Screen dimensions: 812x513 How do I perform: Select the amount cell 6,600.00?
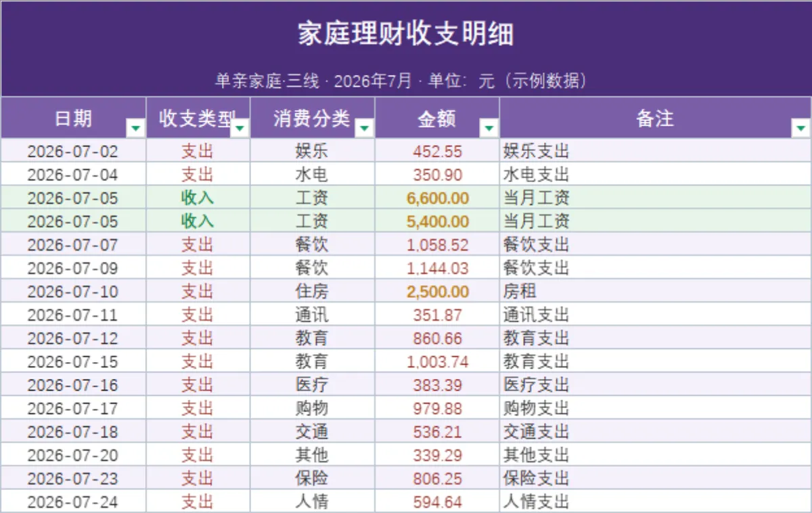(x=437, y=198)
